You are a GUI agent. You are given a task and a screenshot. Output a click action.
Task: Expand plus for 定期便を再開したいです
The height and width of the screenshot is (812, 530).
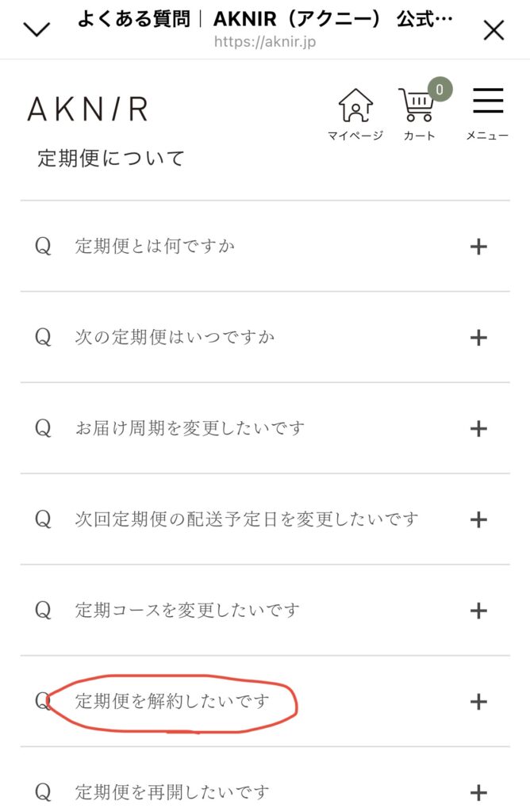478,791
